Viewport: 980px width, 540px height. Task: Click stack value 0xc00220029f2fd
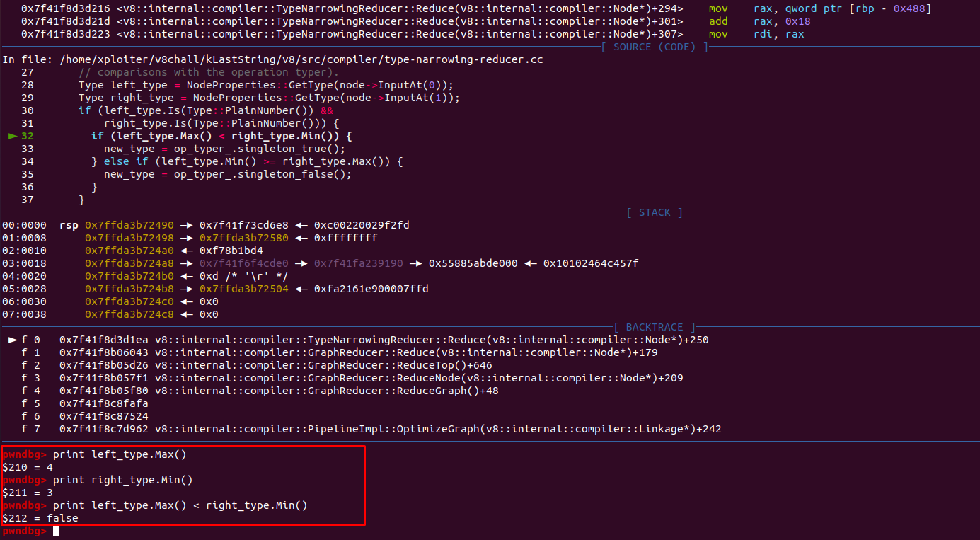362,225
